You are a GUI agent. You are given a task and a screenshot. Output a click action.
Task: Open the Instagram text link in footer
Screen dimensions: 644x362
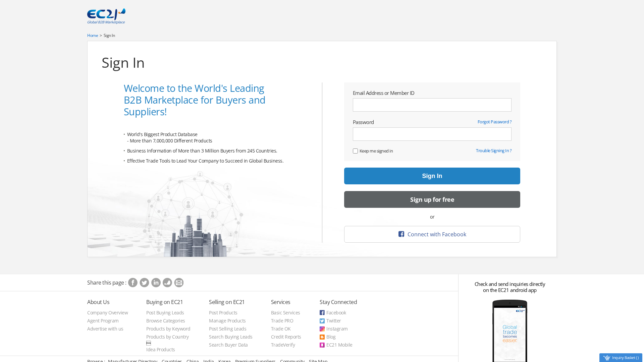click(x=337, y=329)
